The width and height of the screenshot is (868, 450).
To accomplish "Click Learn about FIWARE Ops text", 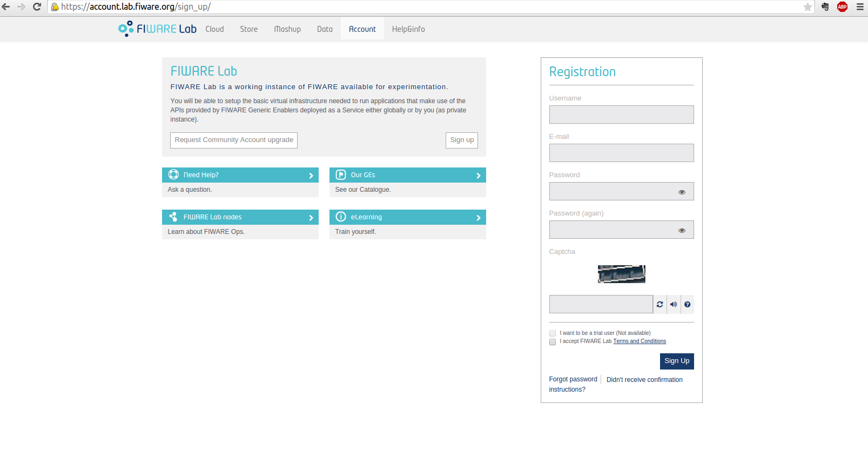I will click(206, 232).
